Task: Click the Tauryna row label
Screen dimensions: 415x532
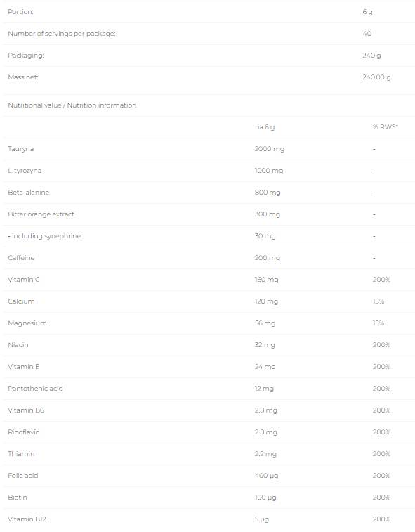Action: pos(20,149)
